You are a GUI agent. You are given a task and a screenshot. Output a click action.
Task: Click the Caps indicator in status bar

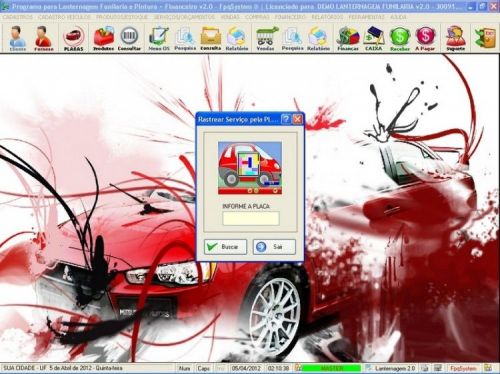coord(203,368)
